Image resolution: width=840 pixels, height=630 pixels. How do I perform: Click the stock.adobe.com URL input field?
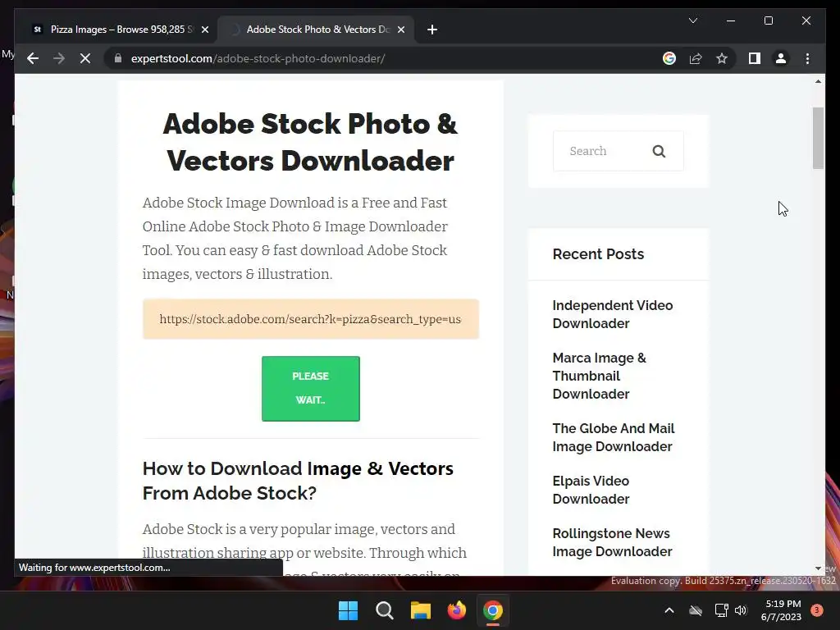[311, 319]
